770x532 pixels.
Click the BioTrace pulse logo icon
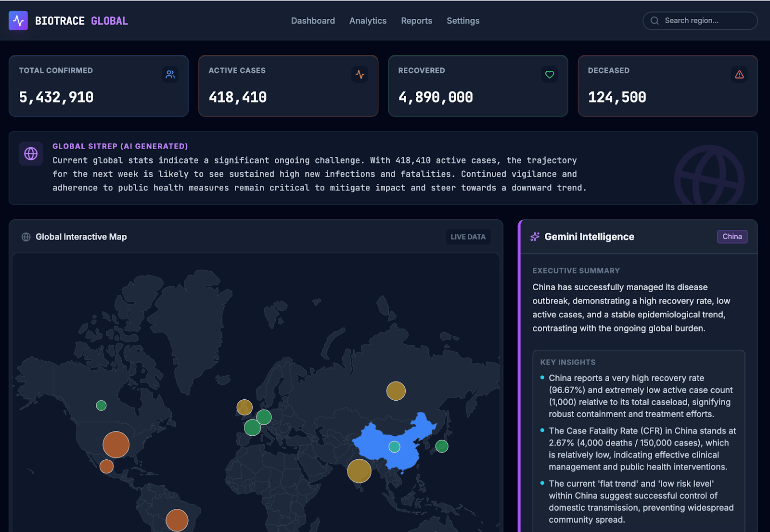point(18,21)
